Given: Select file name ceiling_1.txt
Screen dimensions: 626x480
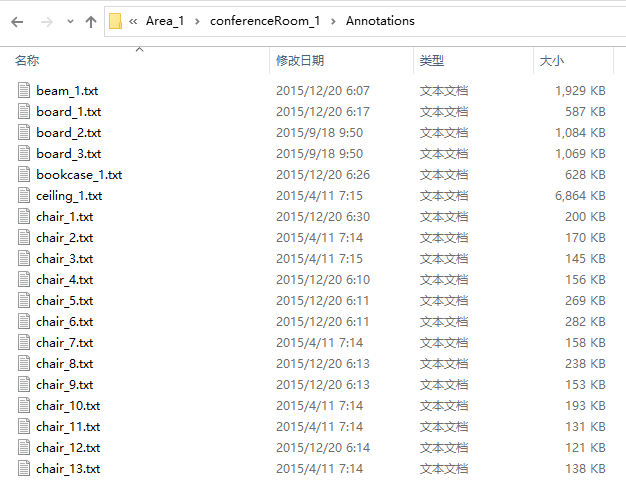Looking at the screenshot, I should click(x=69, y=196).
